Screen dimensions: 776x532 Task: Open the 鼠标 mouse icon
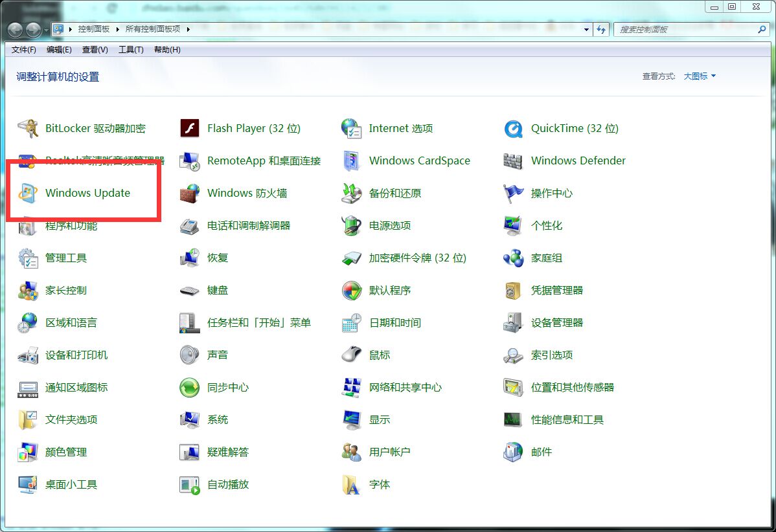click(351, 355)
